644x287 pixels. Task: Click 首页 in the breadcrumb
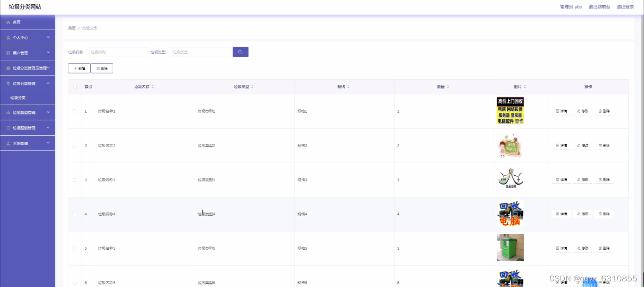[72, 28]
